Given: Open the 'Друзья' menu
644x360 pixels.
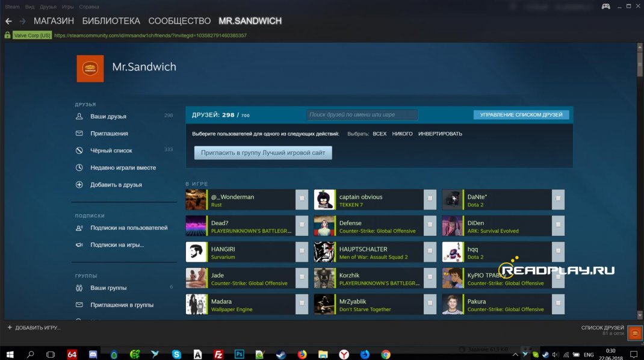Looking at the screenshot, I should (48, 7).
